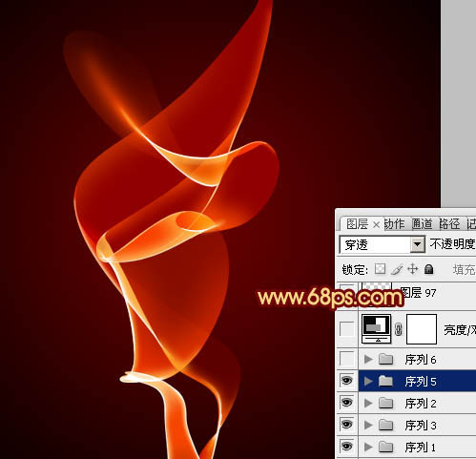This screenshot has width=476, height=459.
Task: Select the 图层 97 thumbnail
Action: tap(377, 286)
